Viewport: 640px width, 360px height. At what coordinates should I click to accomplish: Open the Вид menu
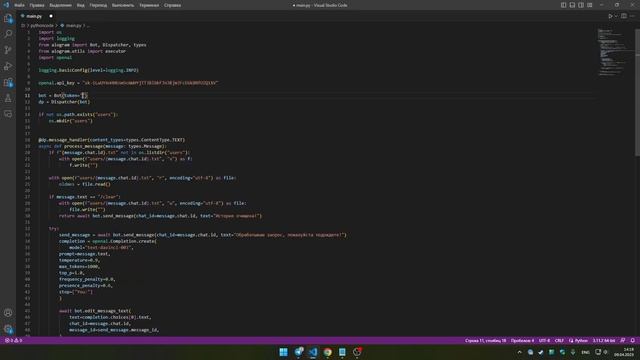click(81, 5)
